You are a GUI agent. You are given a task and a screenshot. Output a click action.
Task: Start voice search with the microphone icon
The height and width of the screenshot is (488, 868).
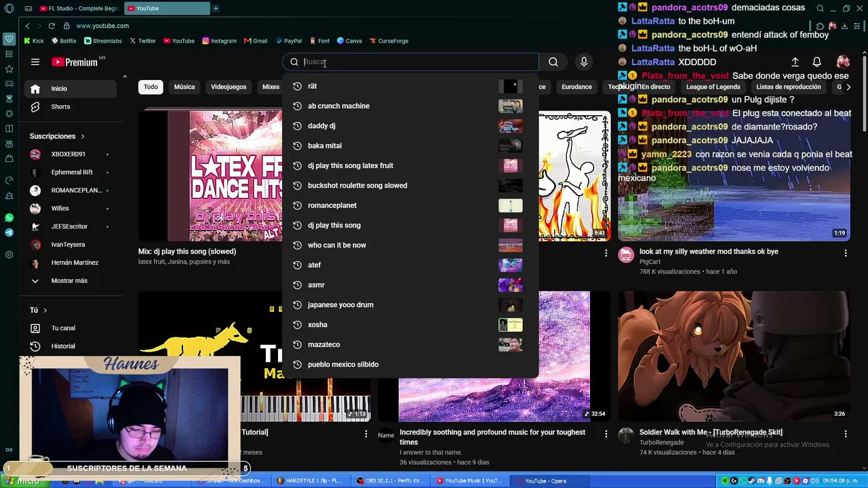584,62
